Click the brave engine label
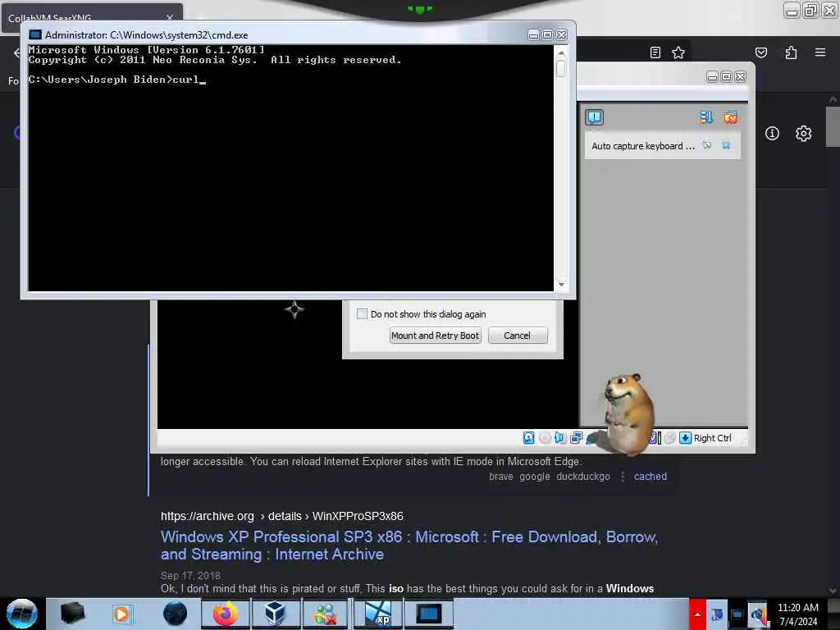Viewport: 840px width, 630px height. click(501, 477)
